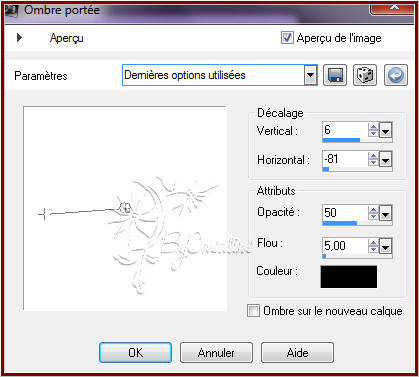Screen dimensions: 419x377
Task: Save the current preset with the disk icon
Action: click(335, 75)
